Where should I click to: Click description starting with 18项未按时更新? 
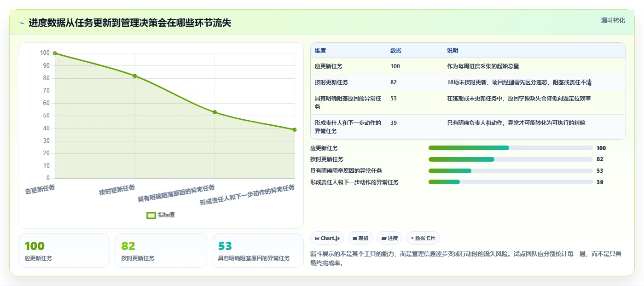click(519, 82)
